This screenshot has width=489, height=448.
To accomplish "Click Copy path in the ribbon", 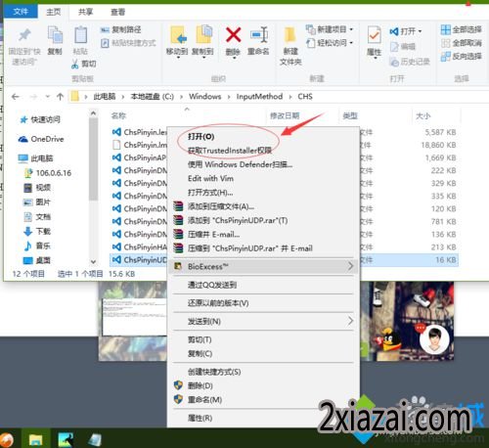I will 120,29.
